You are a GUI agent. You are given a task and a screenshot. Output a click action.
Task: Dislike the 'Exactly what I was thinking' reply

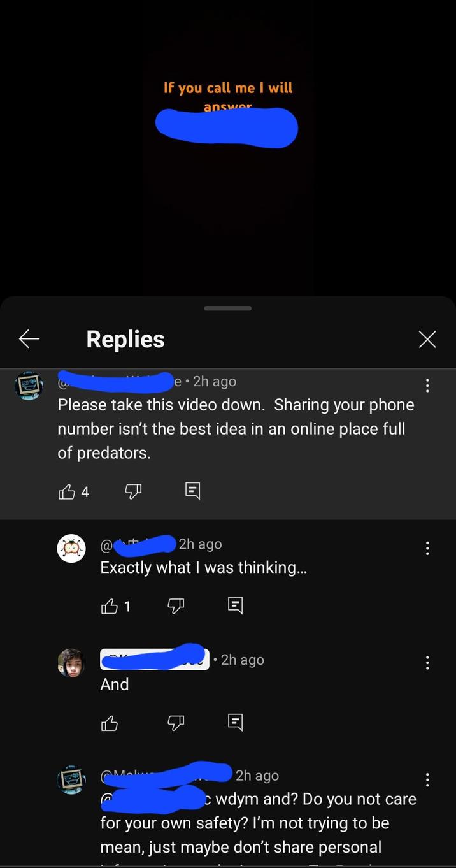(x=176, y=606)
